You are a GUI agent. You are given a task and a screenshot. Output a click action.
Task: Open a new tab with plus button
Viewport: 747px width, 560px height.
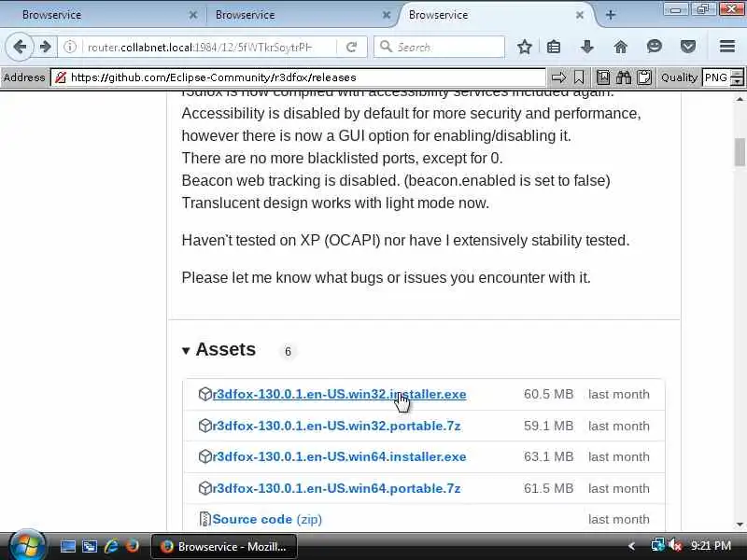click(611, 15)
